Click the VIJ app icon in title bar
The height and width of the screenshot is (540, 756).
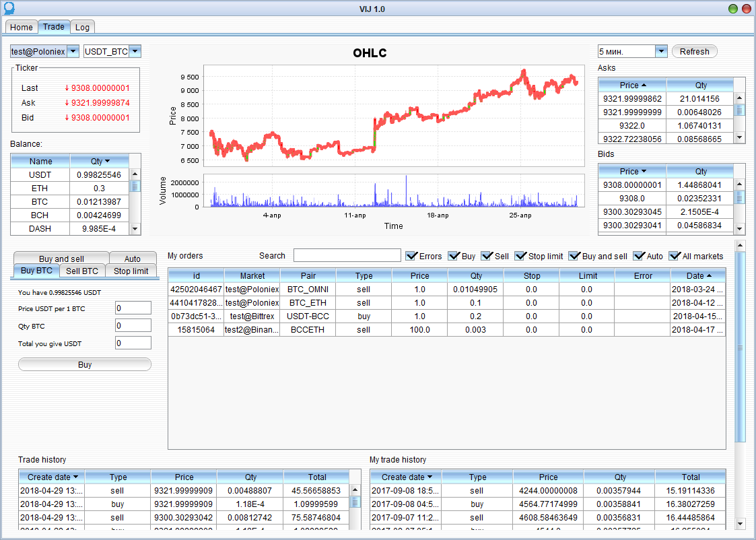point(8,9)
